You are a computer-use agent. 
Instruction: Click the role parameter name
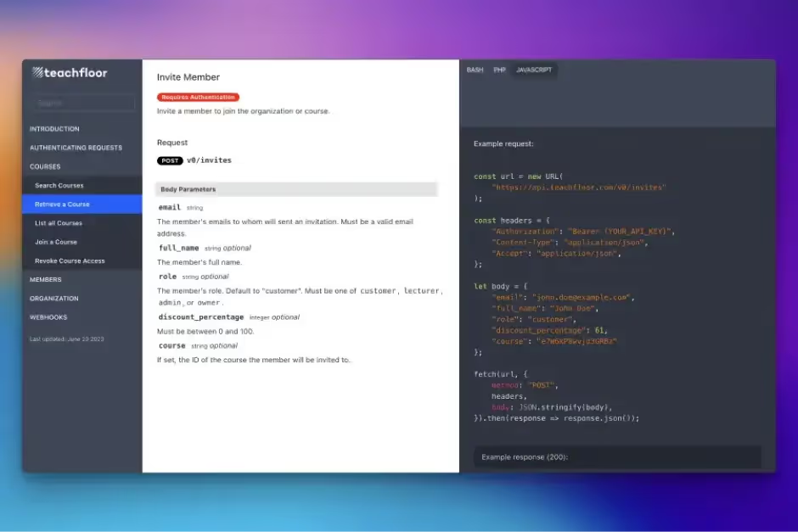(x=167, y=277)
